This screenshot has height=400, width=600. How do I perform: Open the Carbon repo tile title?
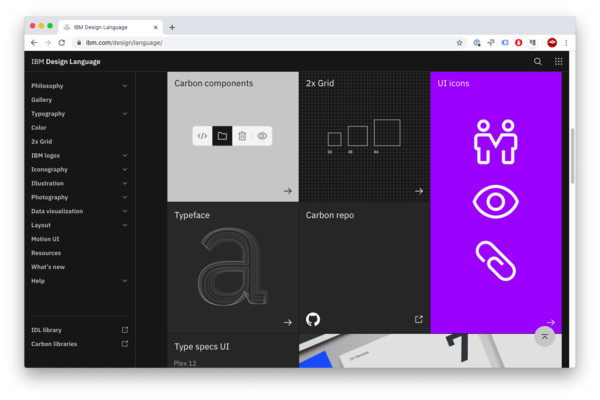point(329,215)
